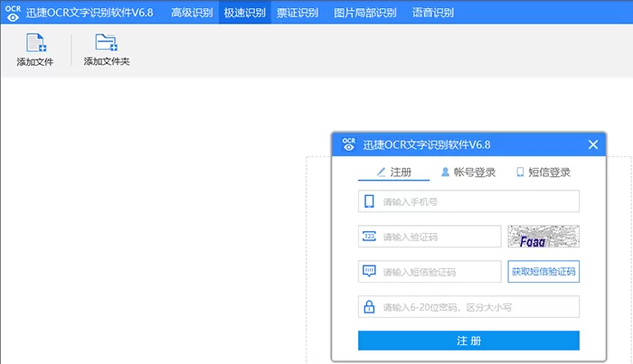This screenshot has height=364, width=633.
Task: Go to the 语音识别 tab
Action: pyautogui.click(x=433, y=13)
